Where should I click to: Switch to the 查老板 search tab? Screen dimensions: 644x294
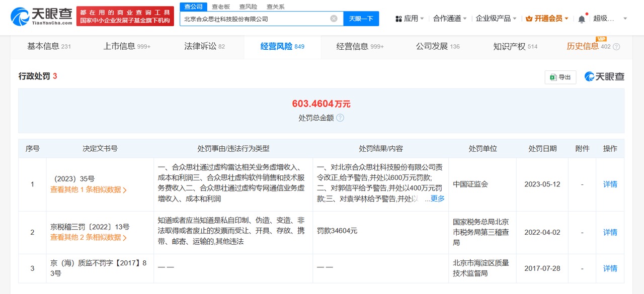[x=221, y=7]
